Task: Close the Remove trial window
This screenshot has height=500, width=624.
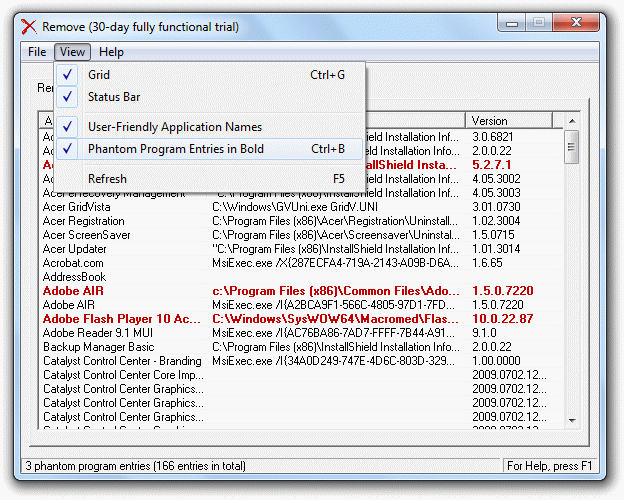Action: (x=576, y=23)
